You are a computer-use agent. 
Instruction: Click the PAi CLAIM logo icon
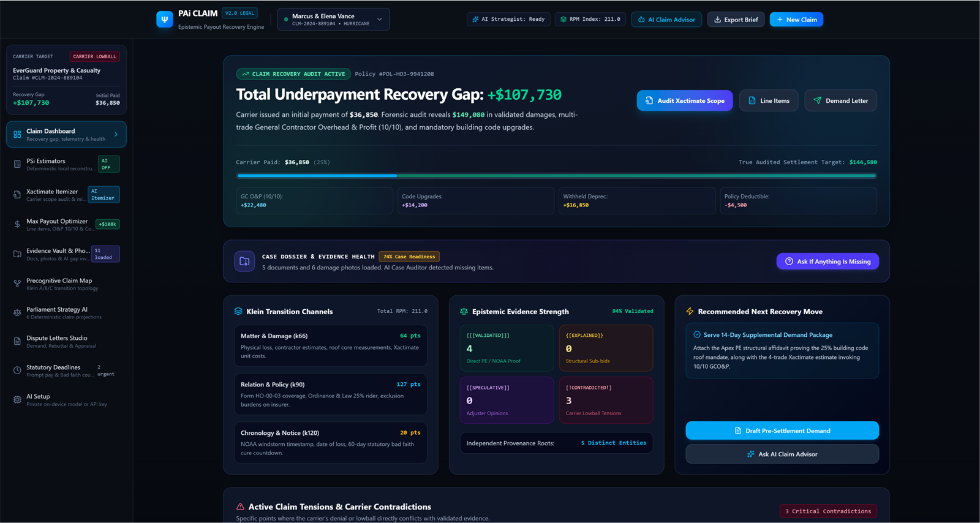[164, 19]
